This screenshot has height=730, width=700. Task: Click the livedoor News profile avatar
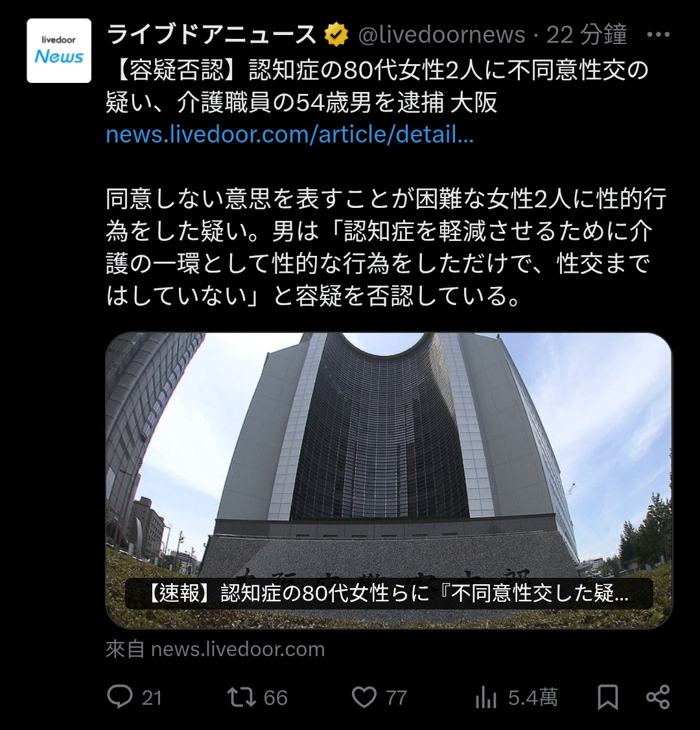[x=59, y=51]
